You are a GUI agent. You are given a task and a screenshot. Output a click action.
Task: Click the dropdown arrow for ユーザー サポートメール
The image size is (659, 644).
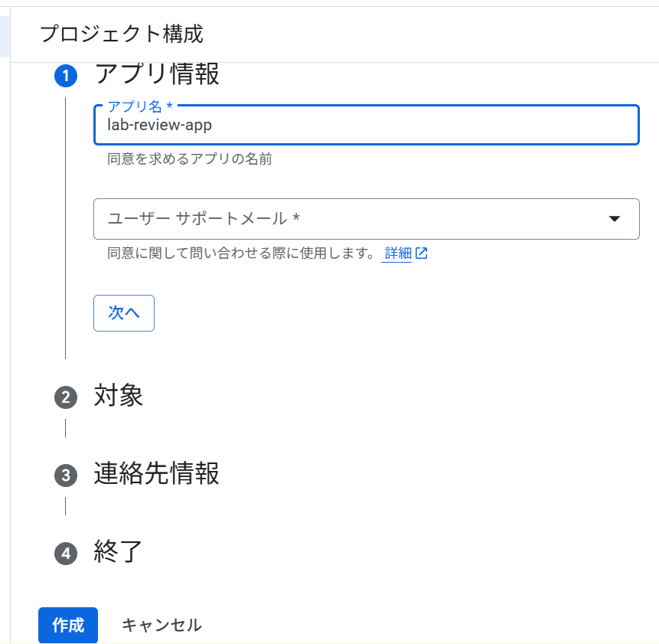click(x=614, y=219)
